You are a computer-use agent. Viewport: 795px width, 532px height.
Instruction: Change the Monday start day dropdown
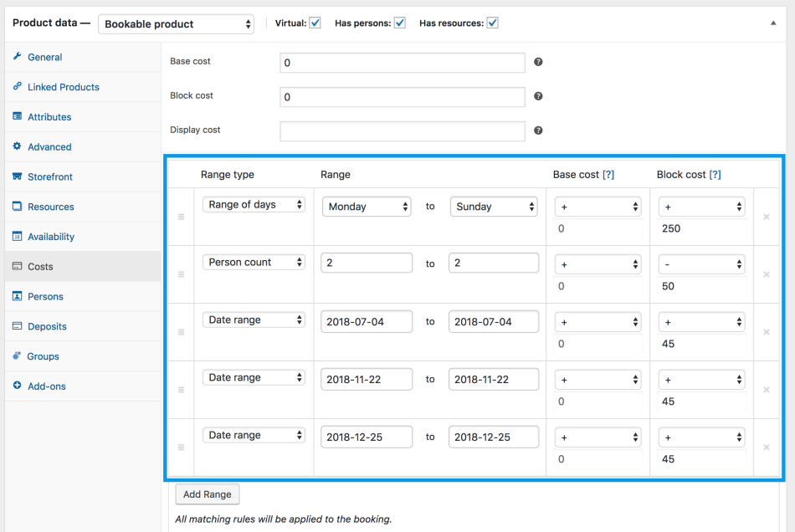367,207
